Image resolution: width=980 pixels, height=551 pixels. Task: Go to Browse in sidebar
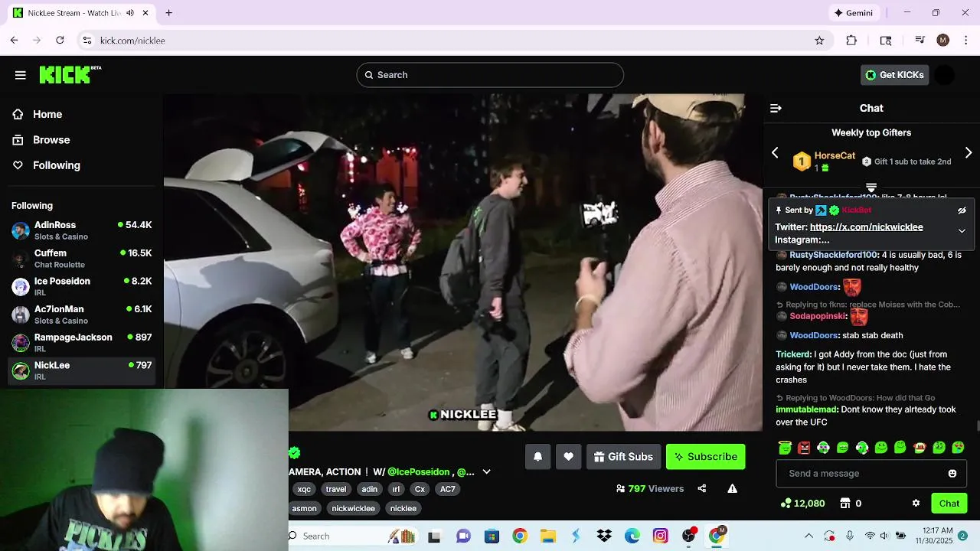pyautogui.click(x=51, y=140)
